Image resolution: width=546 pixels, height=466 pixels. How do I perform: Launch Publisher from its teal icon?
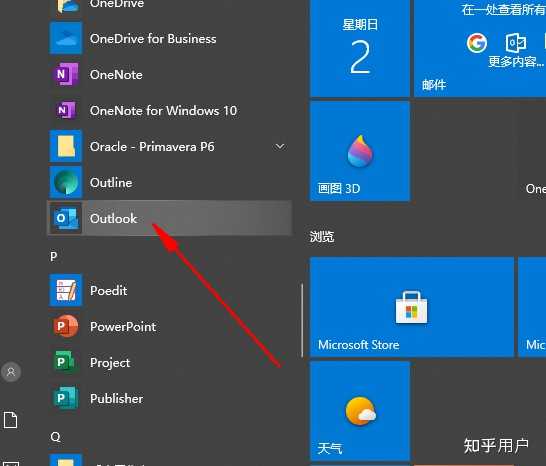click(x=65, y=398)
